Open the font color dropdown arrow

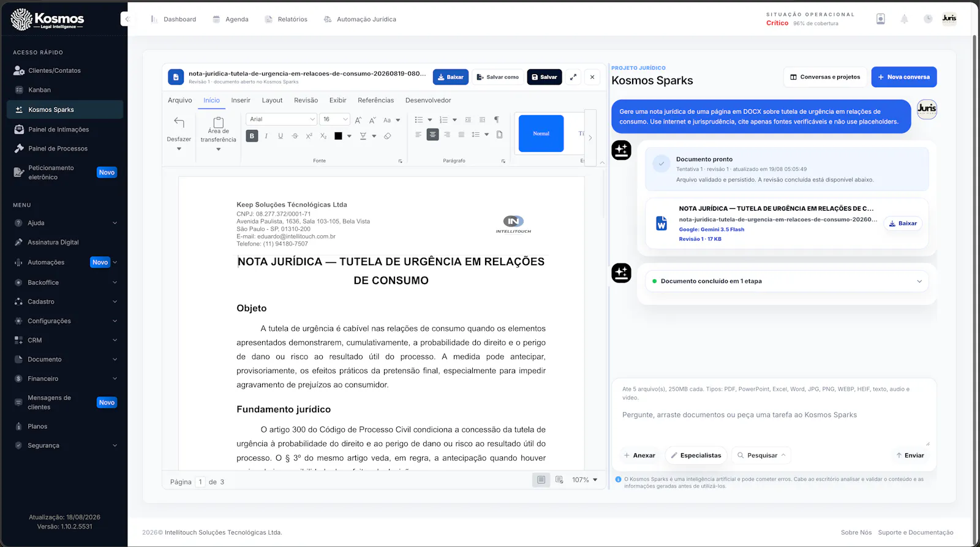(x=349, y=136)
